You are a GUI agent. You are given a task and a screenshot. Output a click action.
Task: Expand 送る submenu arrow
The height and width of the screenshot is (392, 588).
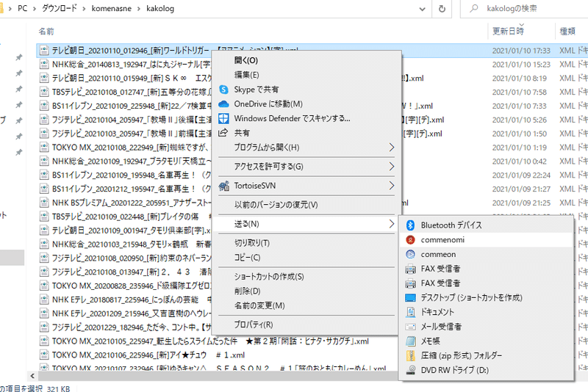391,224
